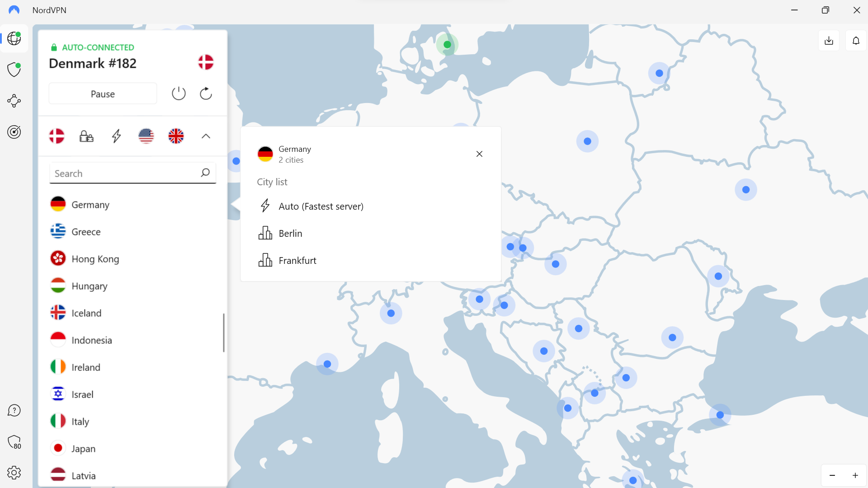Select Latvia in country list
This screenshot has height=488, width=868.
tap(132, 475)
